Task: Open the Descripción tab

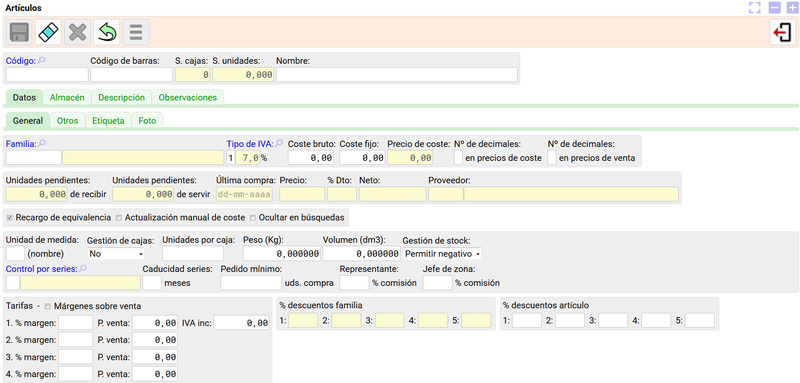Action: pos(121,97)
